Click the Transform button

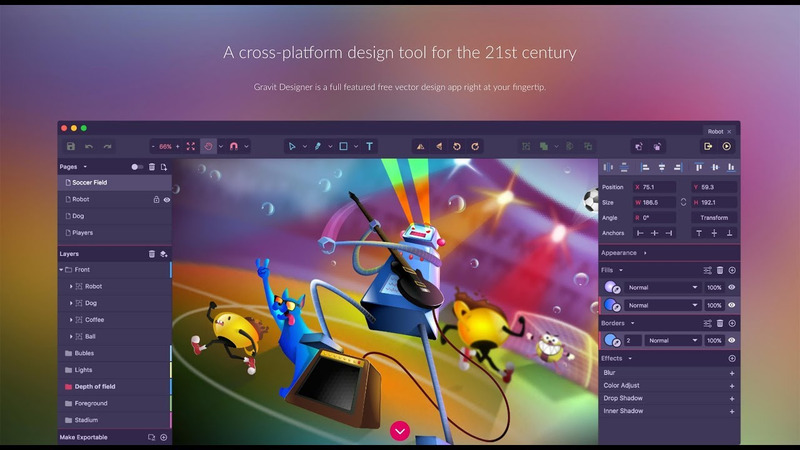(714, 217)
